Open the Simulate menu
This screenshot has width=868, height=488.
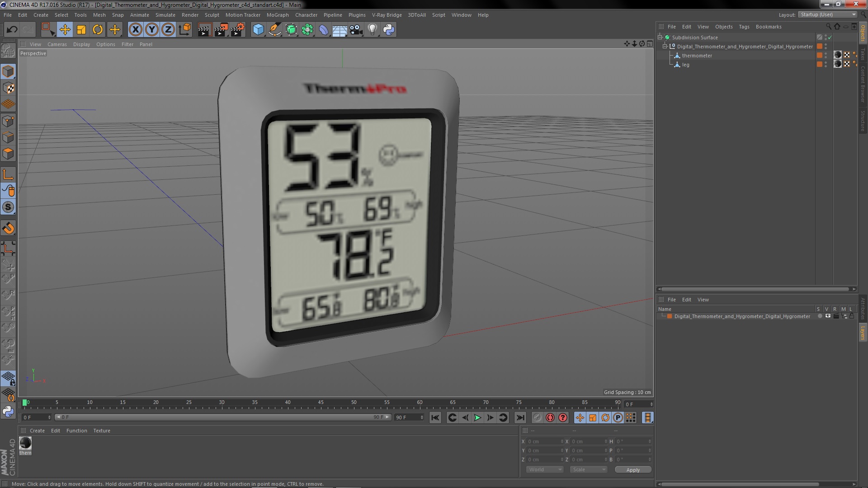[165, 14]
